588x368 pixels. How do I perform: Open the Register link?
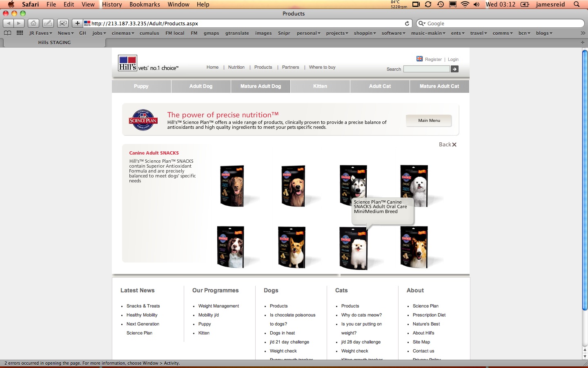pos(433,59)
